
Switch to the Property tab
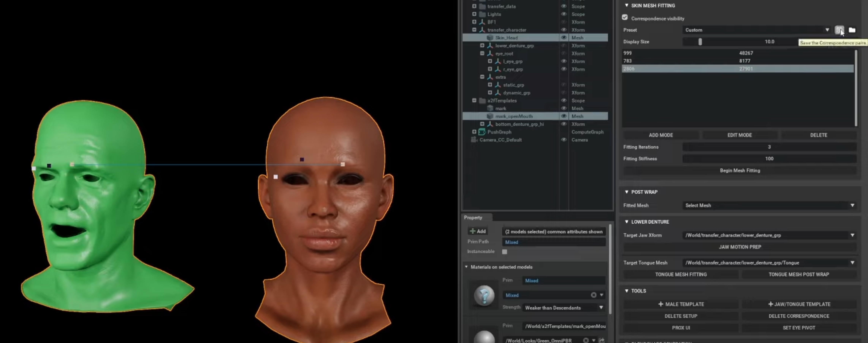click(x=473, y=218)
